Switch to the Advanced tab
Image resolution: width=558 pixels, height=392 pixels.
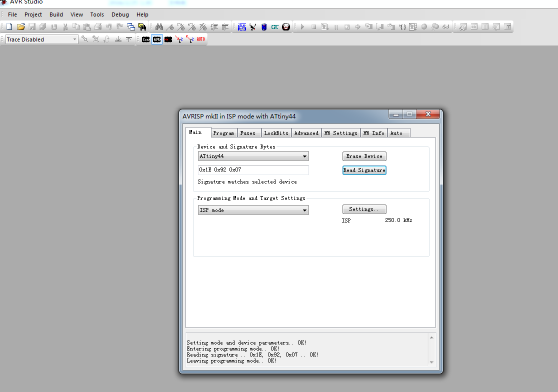tap(306, 133)
